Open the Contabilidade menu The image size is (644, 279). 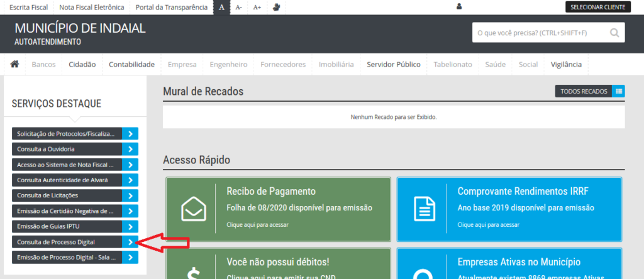pos(131,65)
